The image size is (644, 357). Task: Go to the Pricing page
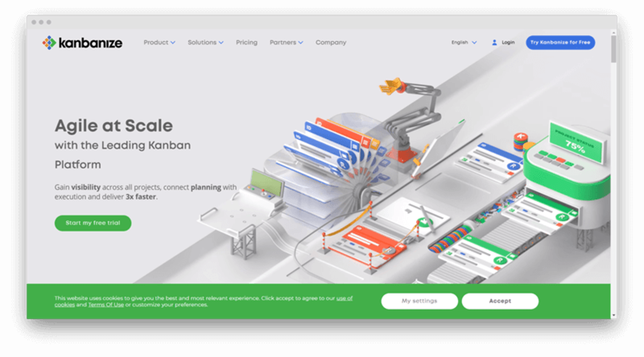[x=247, y=42]
